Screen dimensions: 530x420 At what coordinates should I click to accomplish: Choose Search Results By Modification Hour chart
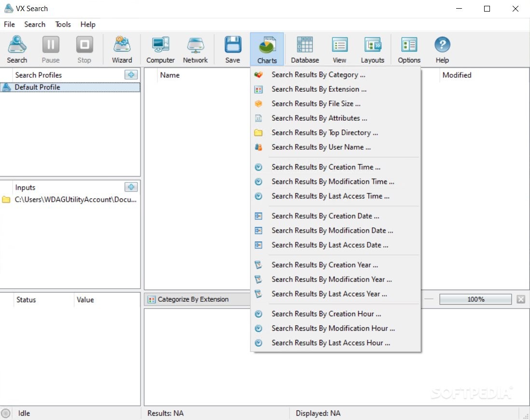(x=335, y=329)
